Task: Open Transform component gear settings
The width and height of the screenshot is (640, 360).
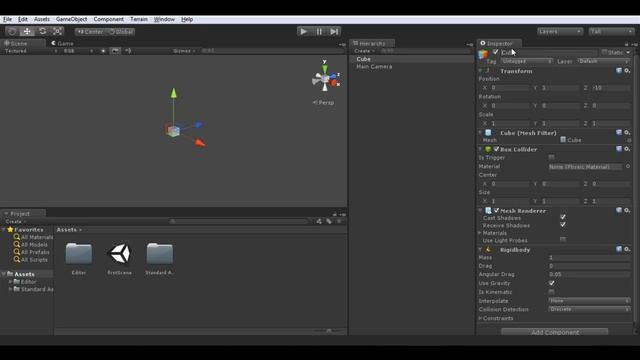Action: 627,71
